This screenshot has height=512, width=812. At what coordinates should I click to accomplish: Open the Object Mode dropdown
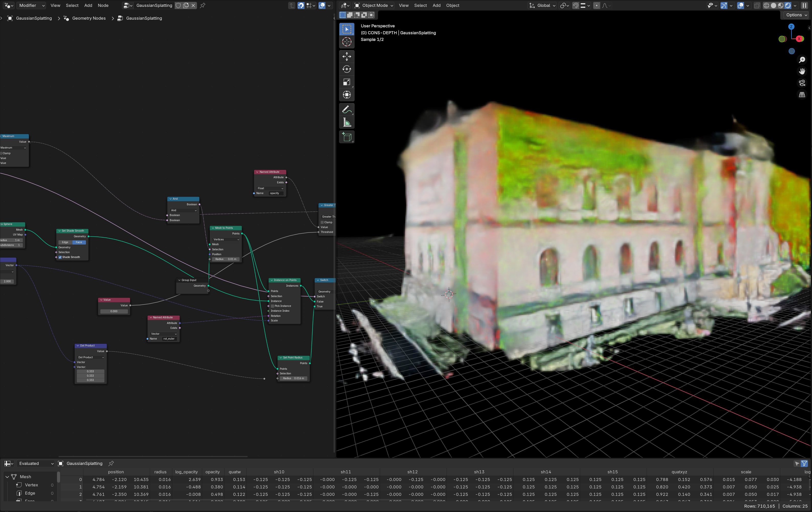(374, 5)
